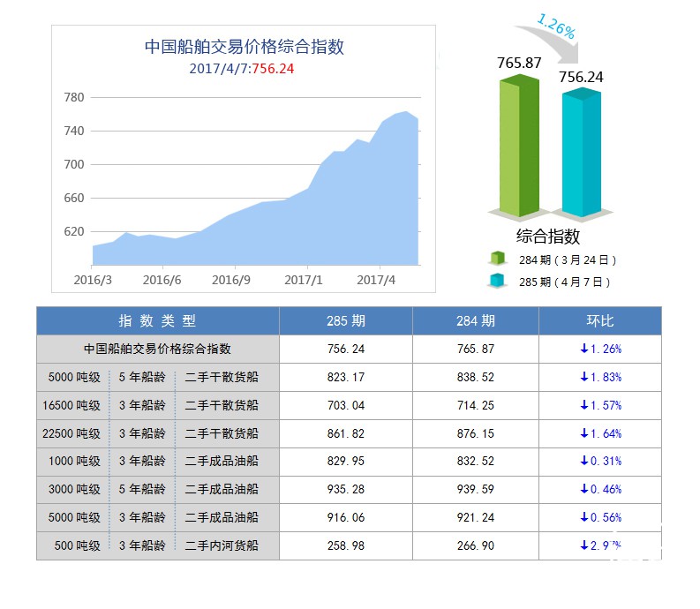Select the green bar labeled 765.87
Screen dimensions: 700x609
(x=519, y=146)
